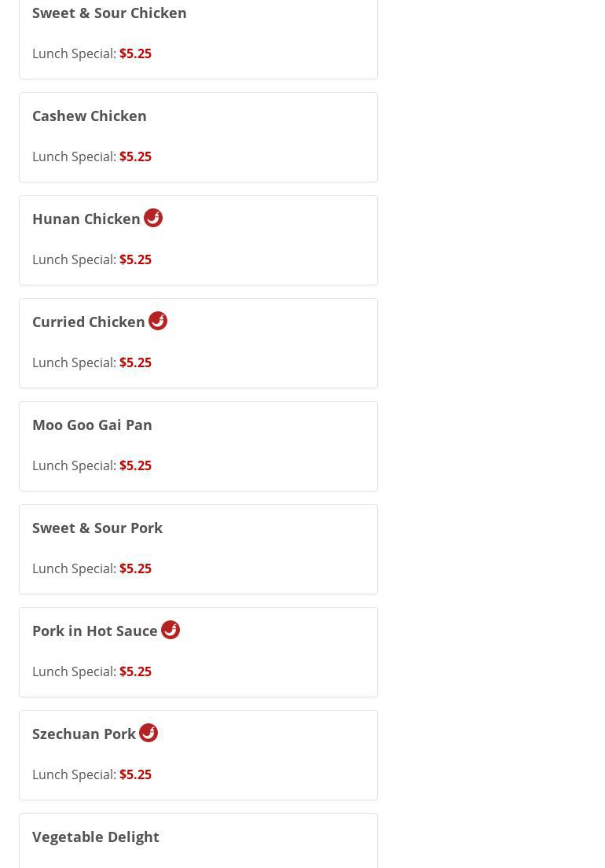
Task: Click the $5.25 price under Cashew Chicken
Action: 135,156
